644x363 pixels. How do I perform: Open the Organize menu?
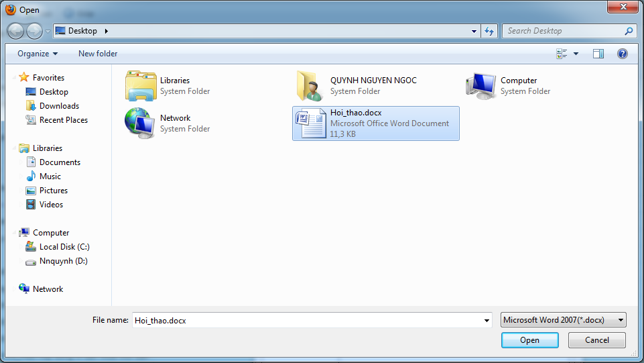[x=38, y=54]
